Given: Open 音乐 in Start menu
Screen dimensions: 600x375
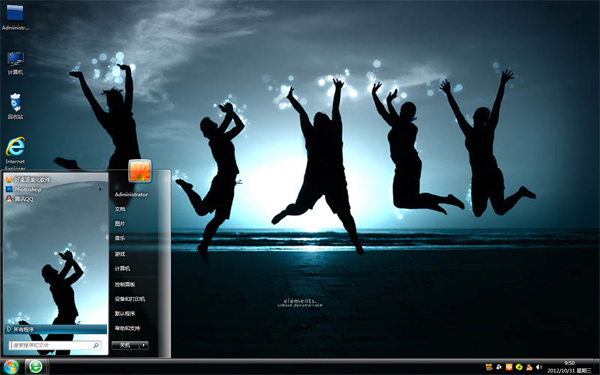Looking at the screenshot, I should [120, 238].
